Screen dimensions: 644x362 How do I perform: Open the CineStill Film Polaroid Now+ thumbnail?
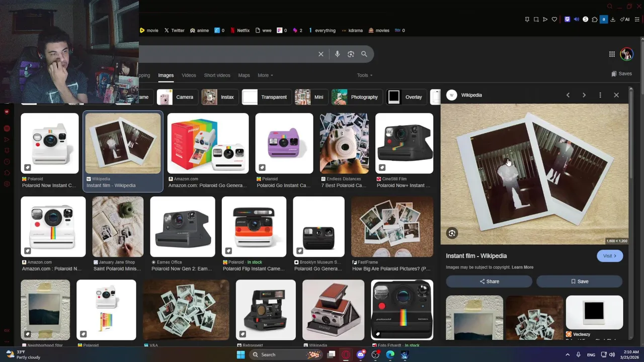404,143
